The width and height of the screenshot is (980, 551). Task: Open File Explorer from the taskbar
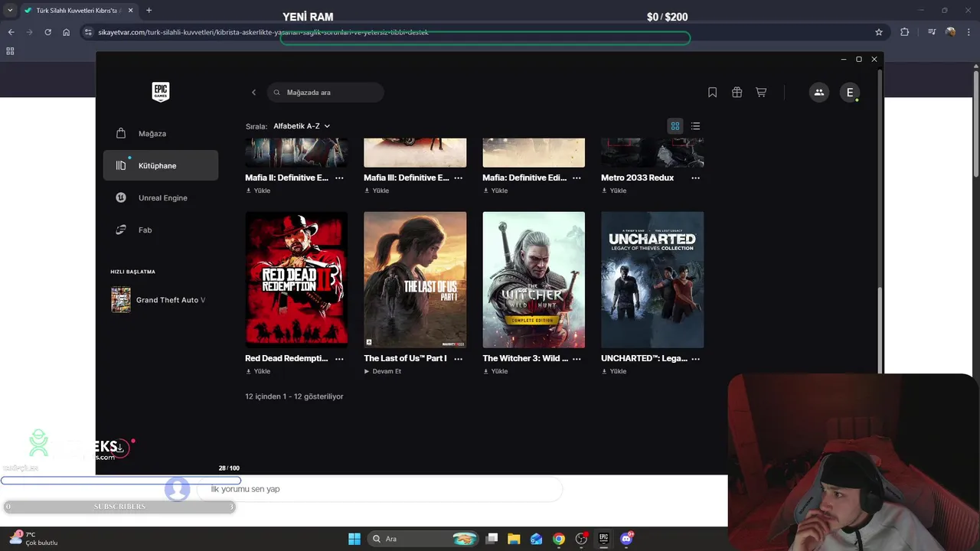[514, 539]
